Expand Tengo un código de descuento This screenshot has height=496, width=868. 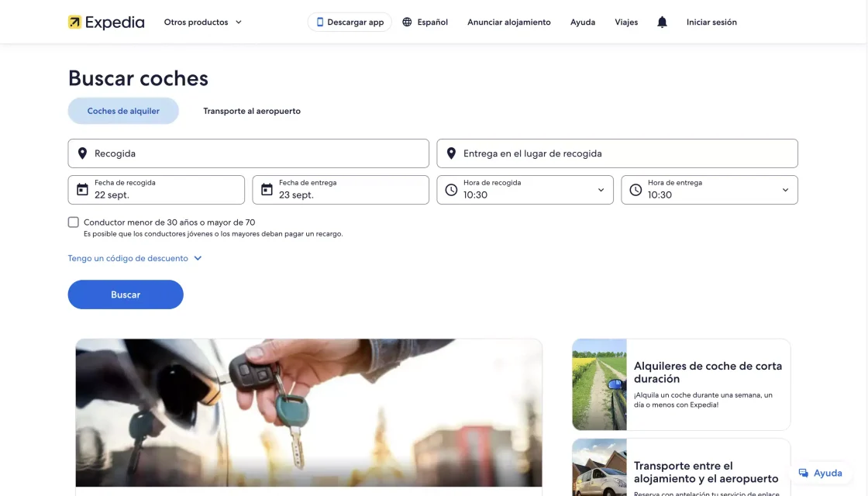tap(135, 258)
